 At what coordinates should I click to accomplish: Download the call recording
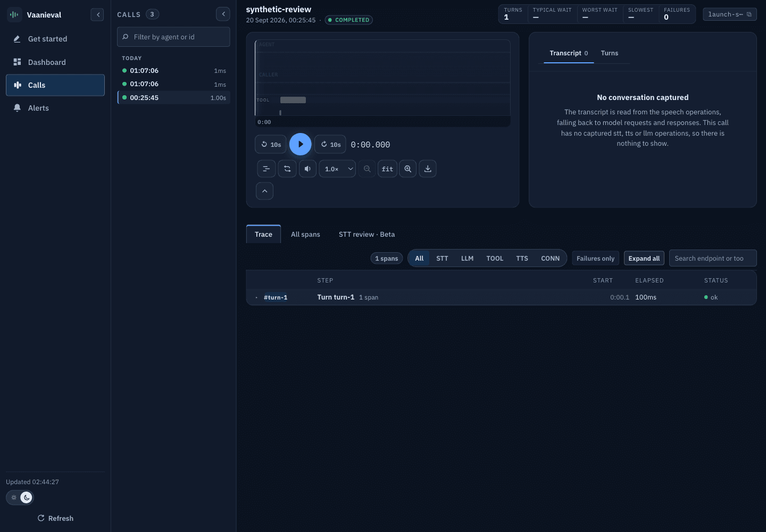click(x=428, y=169)
